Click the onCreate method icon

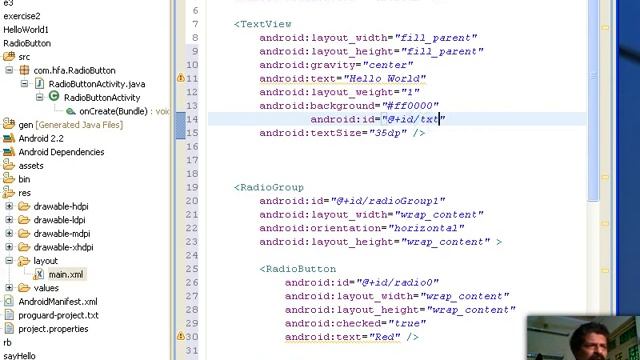pyautogui.click(x=71, y=111)
